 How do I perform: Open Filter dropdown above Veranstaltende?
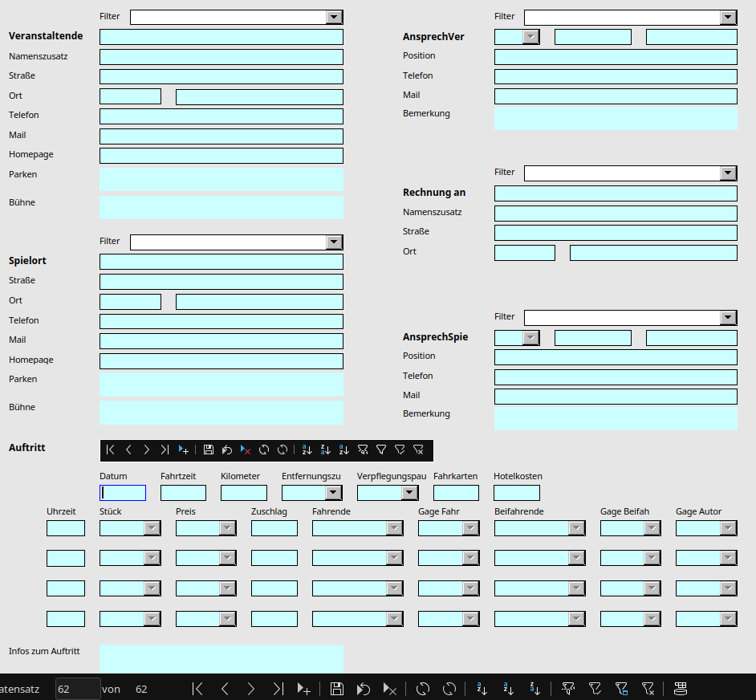coord(335,17)
